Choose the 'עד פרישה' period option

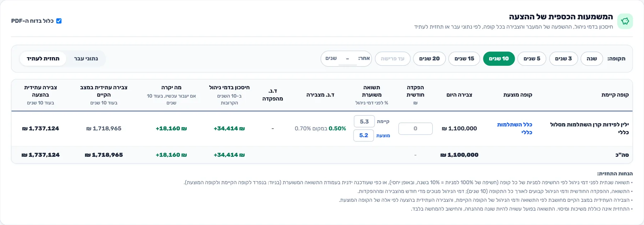pos(392,59)
